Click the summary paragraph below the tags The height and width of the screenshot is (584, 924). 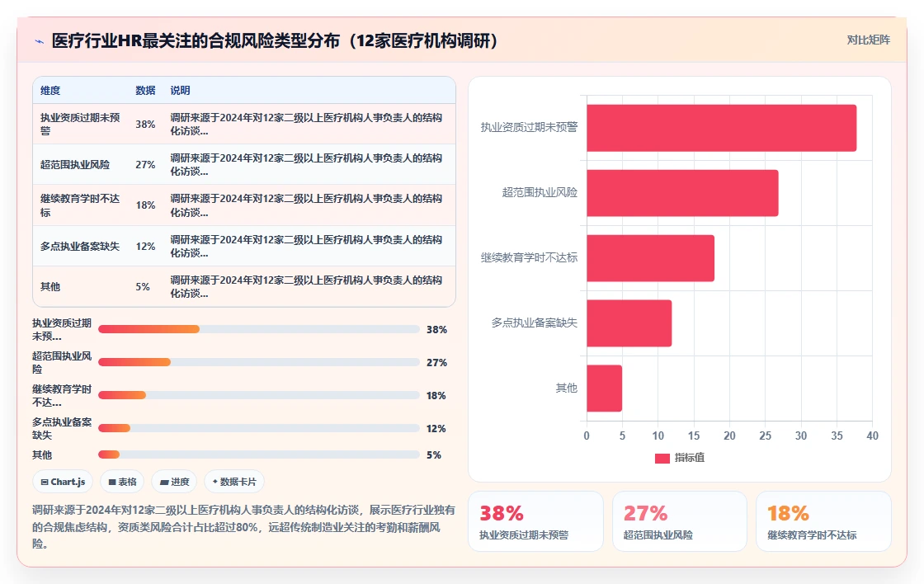(x=244, y=527)
